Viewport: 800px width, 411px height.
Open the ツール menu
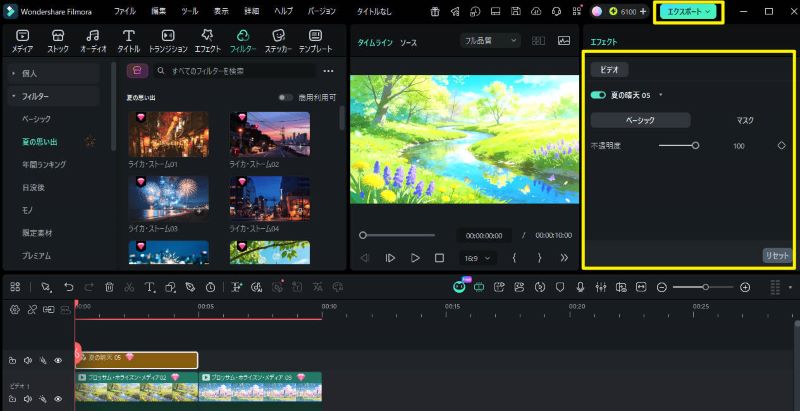(190, 11)
